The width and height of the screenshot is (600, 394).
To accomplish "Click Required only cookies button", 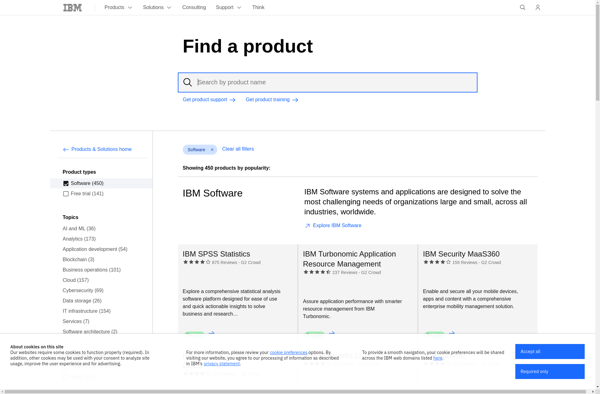I will [549, 371].
